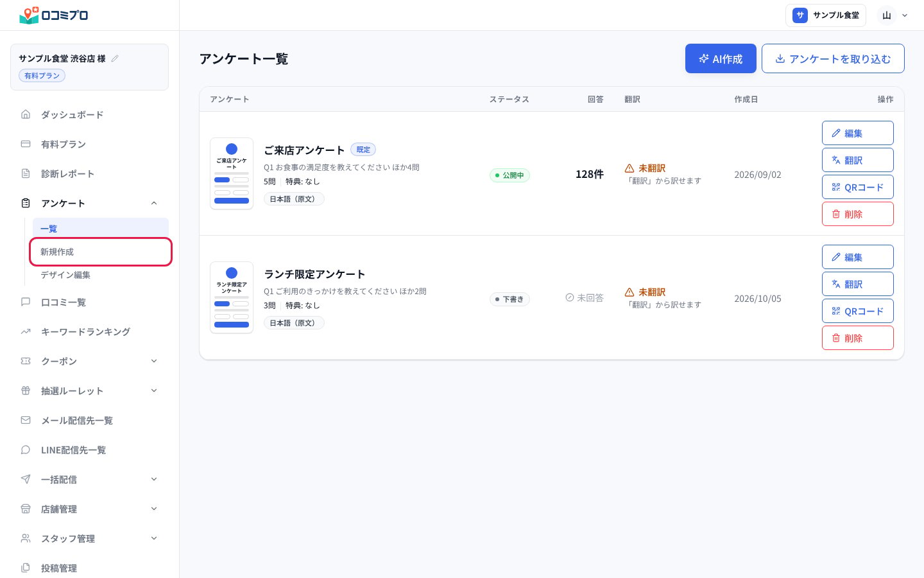Delete the ご来店アンケート survey
The height and width of the screenshot is (578, 924).
[x=857, y=214]
